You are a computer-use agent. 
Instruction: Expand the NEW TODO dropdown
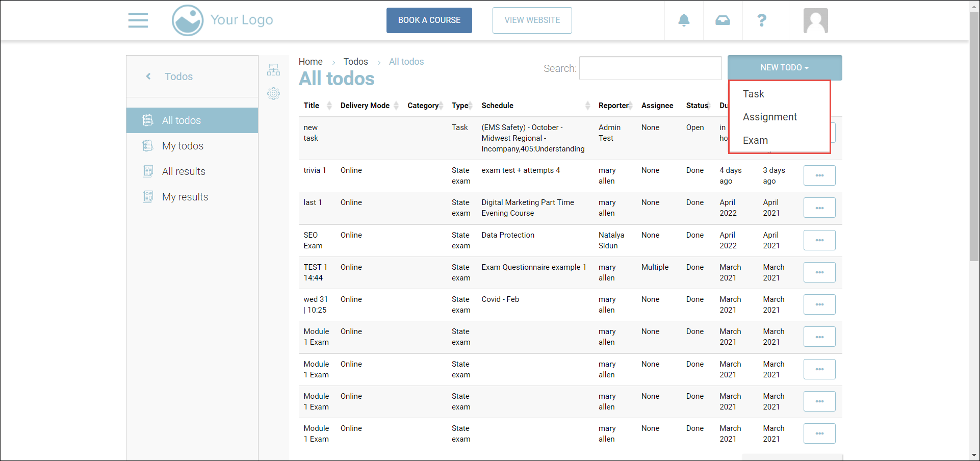(784, 68)
